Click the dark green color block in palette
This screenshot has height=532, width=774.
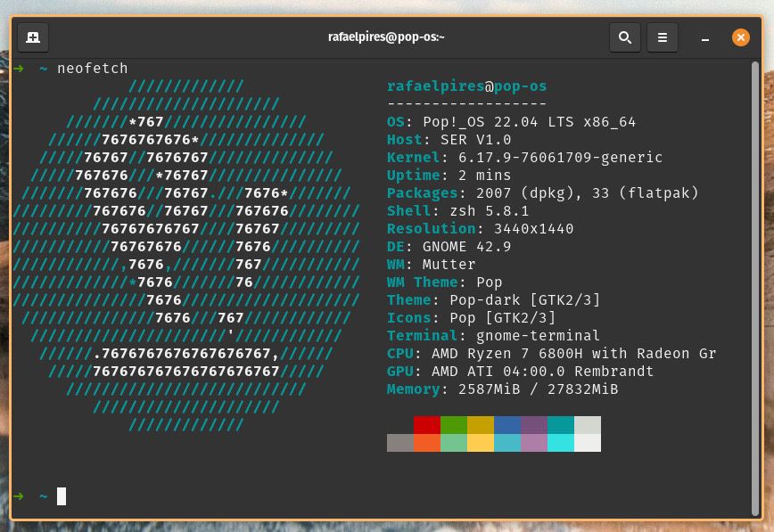coord(454,425)
